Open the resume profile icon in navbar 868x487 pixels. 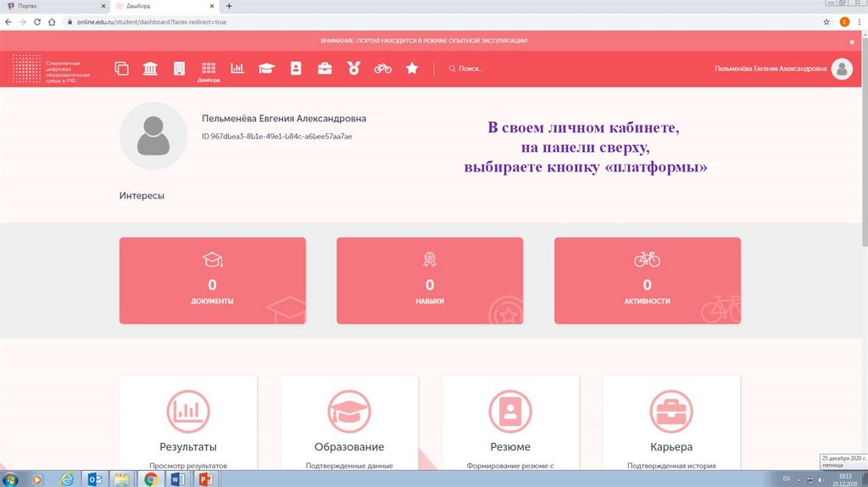(296, 69)
